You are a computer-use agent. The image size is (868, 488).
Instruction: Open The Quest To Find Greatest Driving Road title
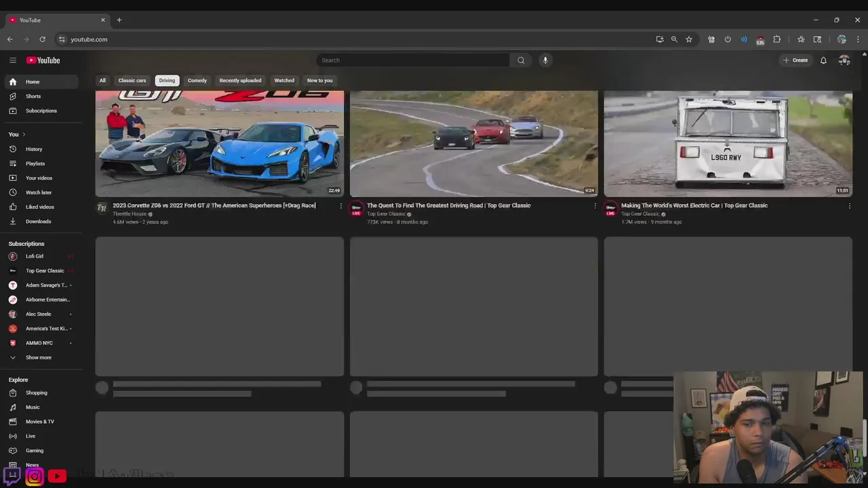(x=449, y=205)
